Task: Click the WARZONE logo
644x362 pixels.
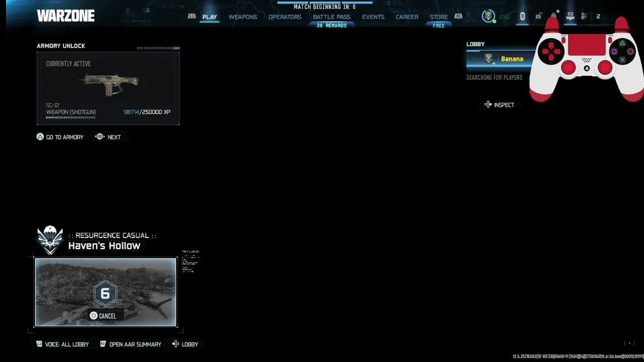Action: click(65, 16)
